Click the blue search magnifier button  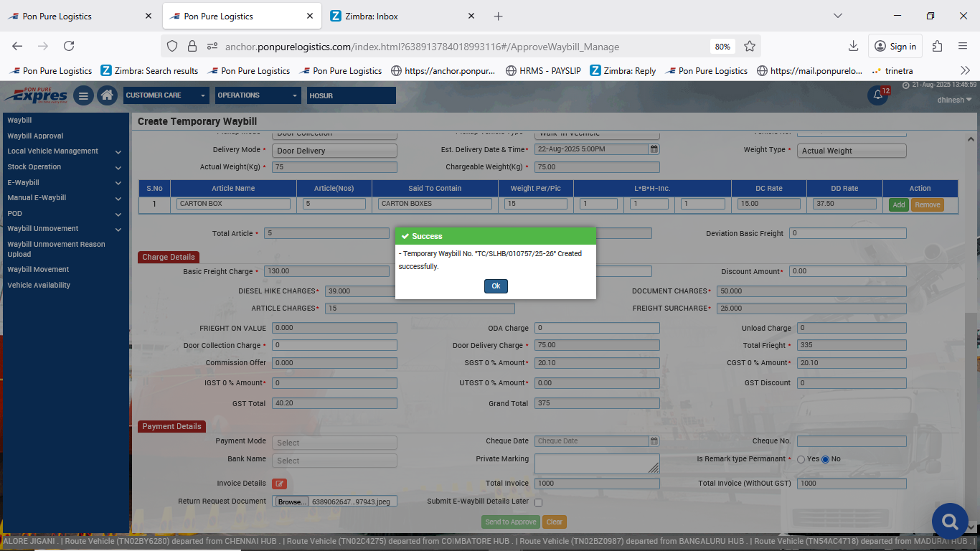pyautogui.click(x=950, y=521)
